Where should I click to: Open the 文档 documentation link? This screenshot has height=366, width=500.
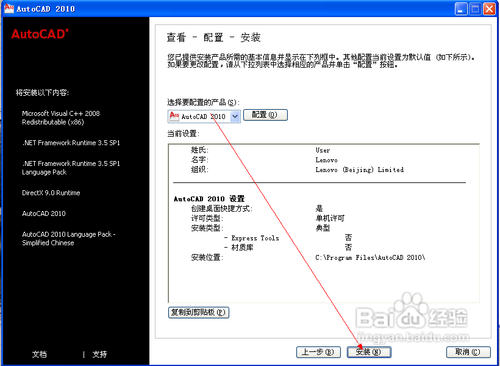point(39,354)
